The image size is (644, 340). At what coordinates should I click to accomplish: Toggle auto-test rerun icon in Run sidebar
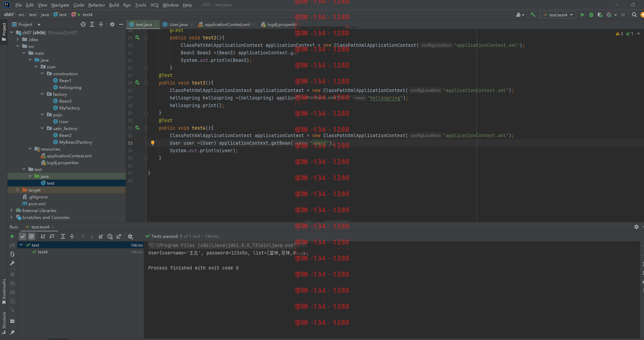tap(12, 254)
